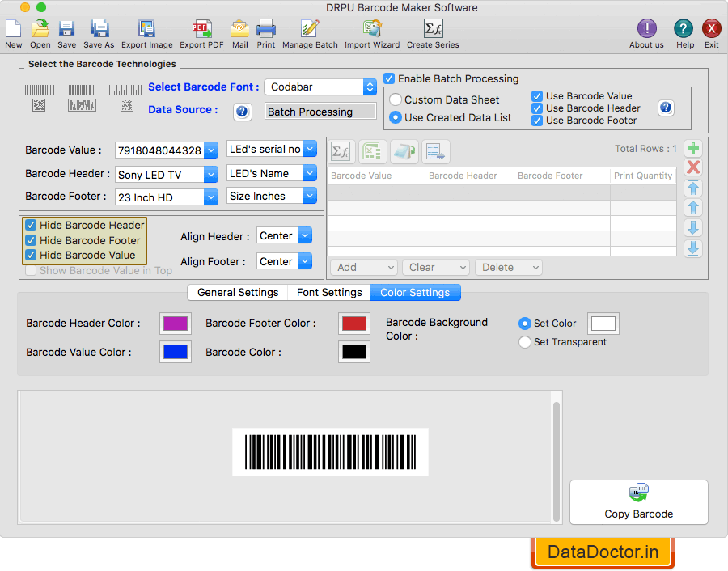Uncheck Hide Barcode Footer
The width and height of the screenshot is (728, 571).
[31, 240]
